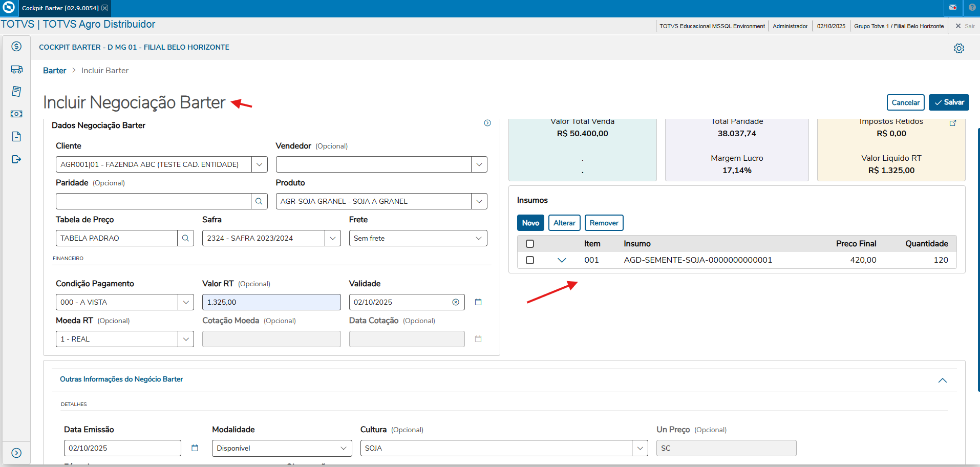Click the Outras Informações do Negócio Barter title
This screenshot has width=980, height=467.
tap(121, 379)
